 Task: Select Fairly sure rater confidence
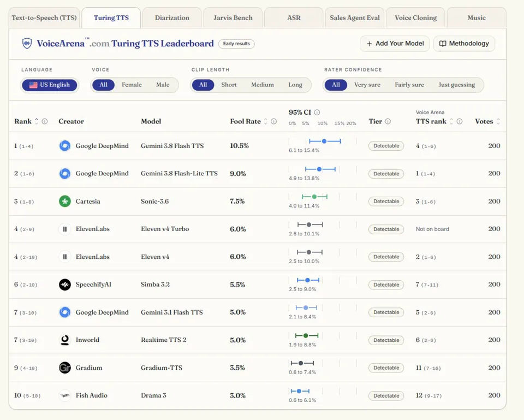click(409, 85)
